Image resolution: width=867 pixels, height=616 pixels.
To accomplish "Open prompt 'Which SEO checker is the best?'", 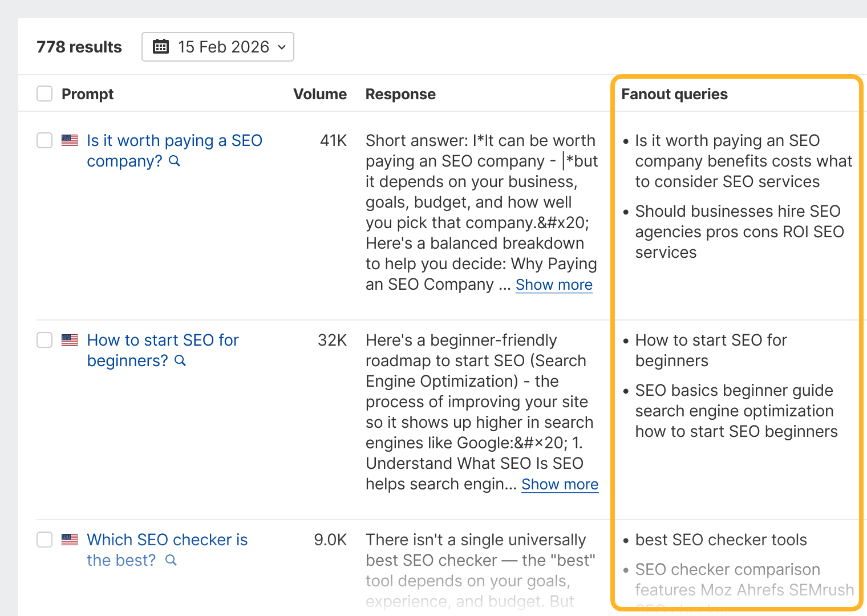I will tap(167, 550).
